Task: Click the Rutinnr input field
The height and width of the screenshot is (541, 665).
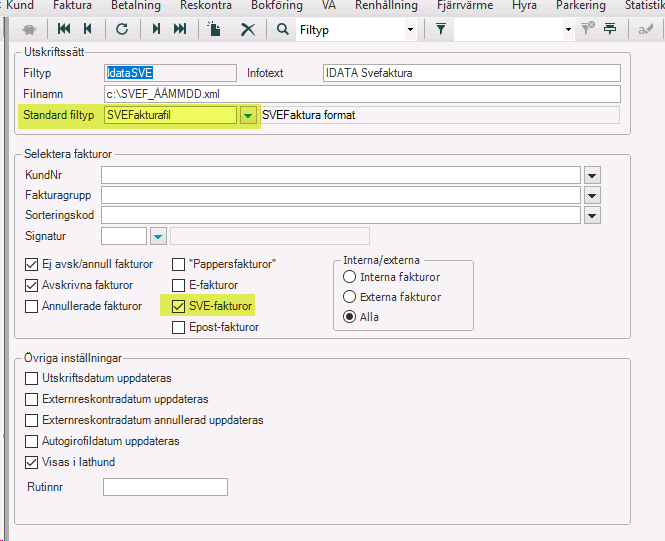Action: (x=165, y=487)
